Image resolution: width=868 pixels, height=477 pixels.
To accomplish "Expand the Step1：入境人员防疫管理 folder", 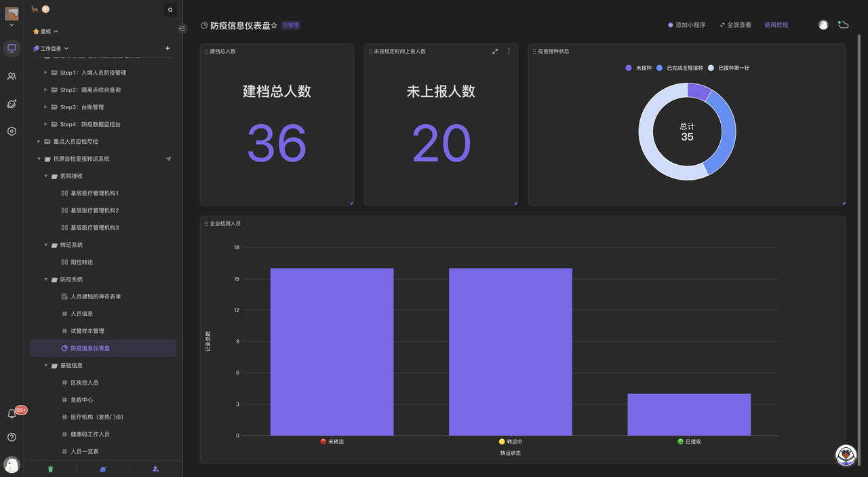I will tap(45, 73).
